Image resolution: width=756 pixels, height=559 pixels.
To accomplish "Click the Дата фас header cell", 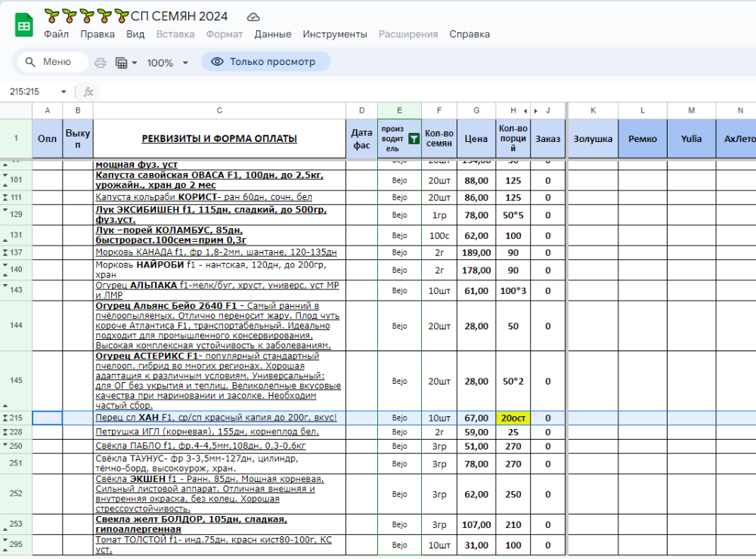I will [x=361, y=139].
